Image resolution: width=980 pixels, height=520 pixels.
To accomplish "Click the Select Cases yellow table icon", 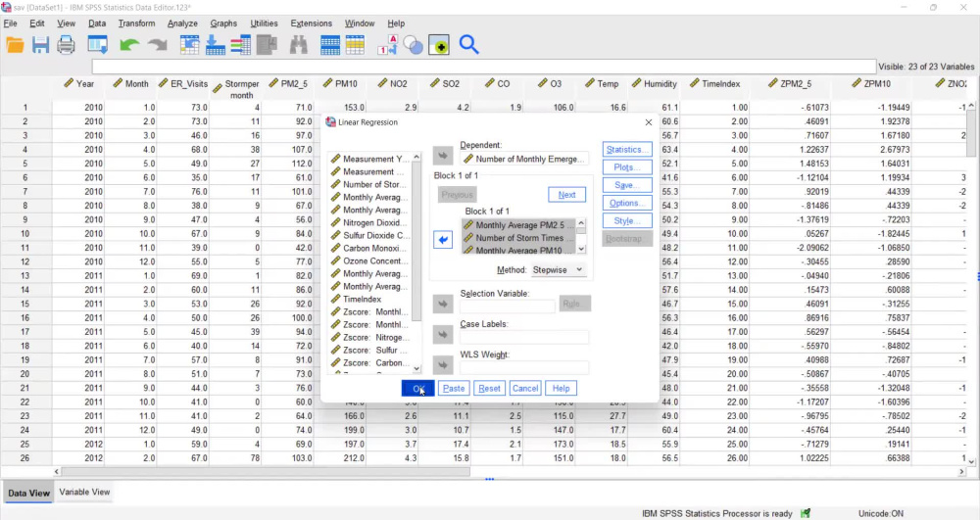I will pyautogui.click(x=355, y=45).
